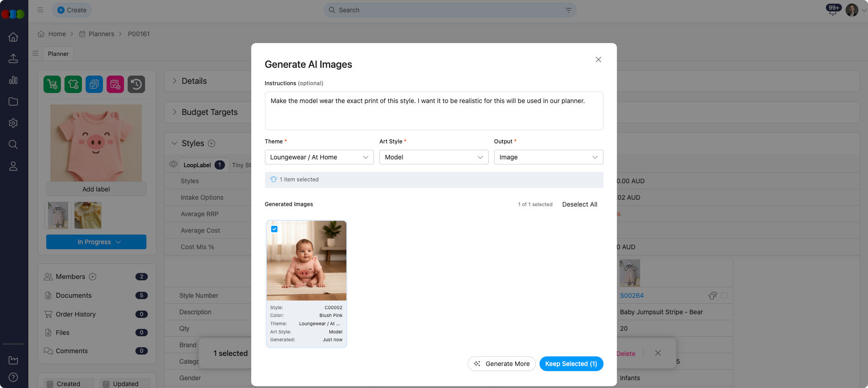
Task: Open the pink pig bodysuit main image
Action: [96, 143]
